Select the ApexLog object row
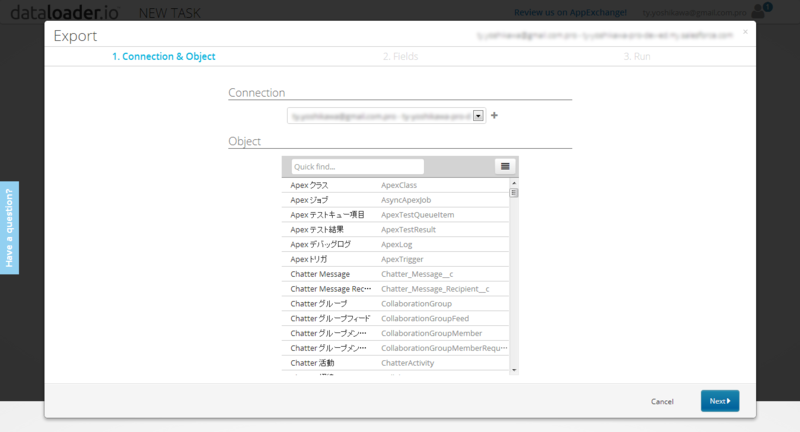800x432 pixels. [395, 244]
